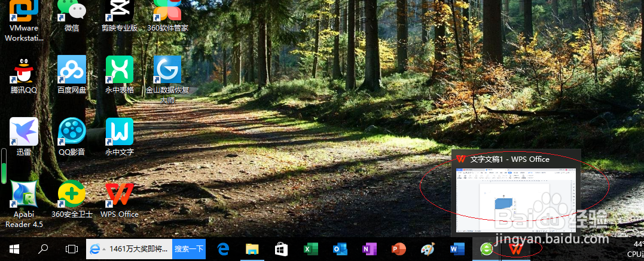Select 文字文稿1 WPS Office preview thumbnail
Viewport: 644px width, 261px height.
516,200
